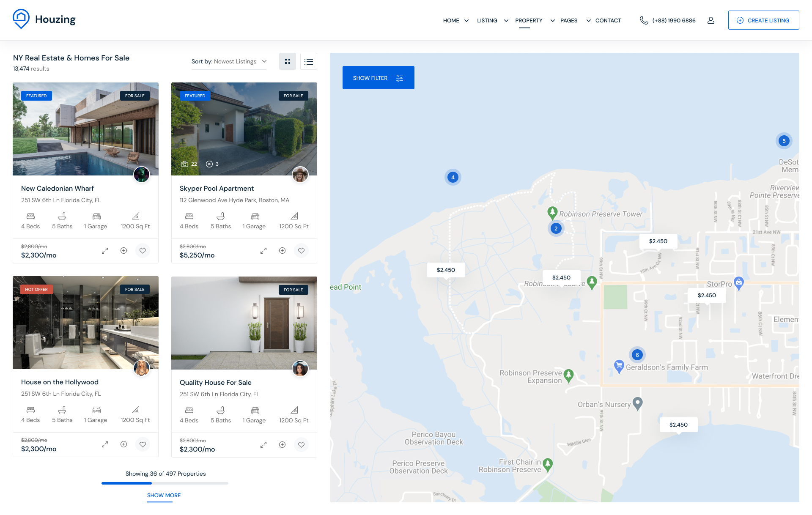Click map cluster marker numbered 4
Viewport: 812px width, 515px height.
pyautogui.click(x=453, y=177)
